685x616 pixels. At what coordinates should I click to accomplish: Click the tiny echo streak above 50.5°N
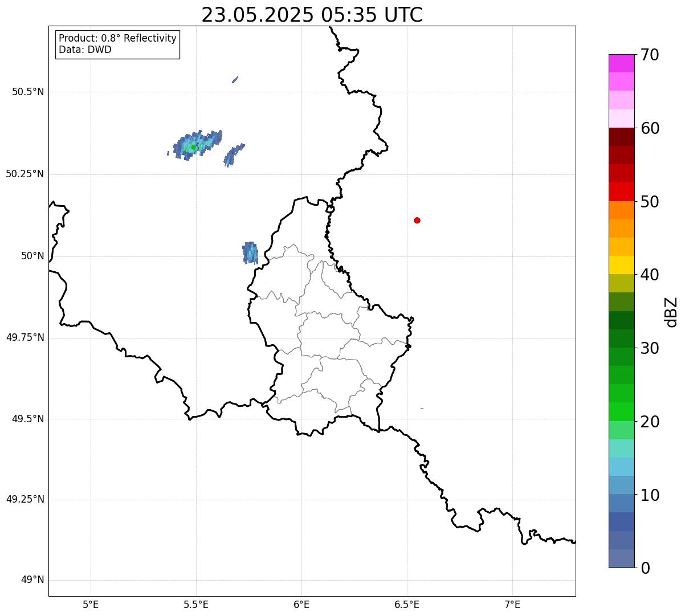pos(235,80)
